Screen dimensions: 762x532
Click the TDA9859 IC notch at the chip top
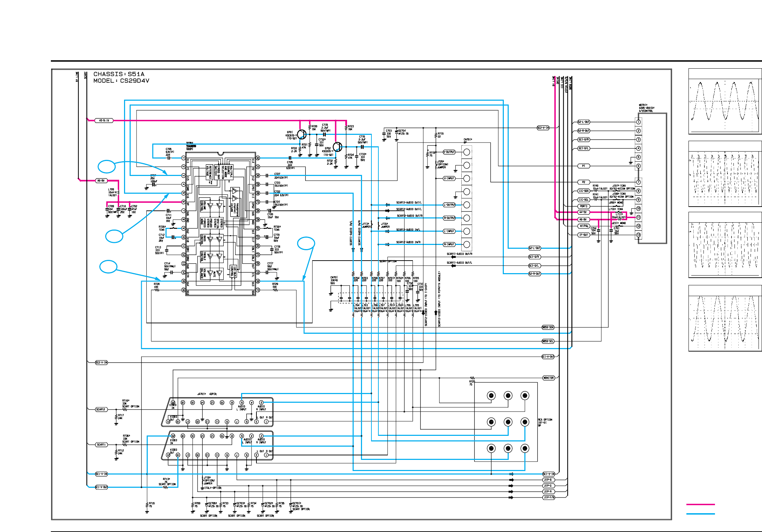click(x=220, y=154)
